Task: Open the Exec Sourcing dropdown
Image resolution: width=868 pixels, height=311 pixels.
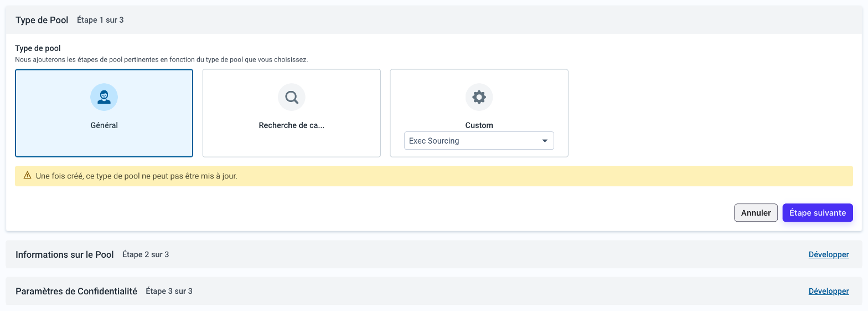Action: (479, 141)
